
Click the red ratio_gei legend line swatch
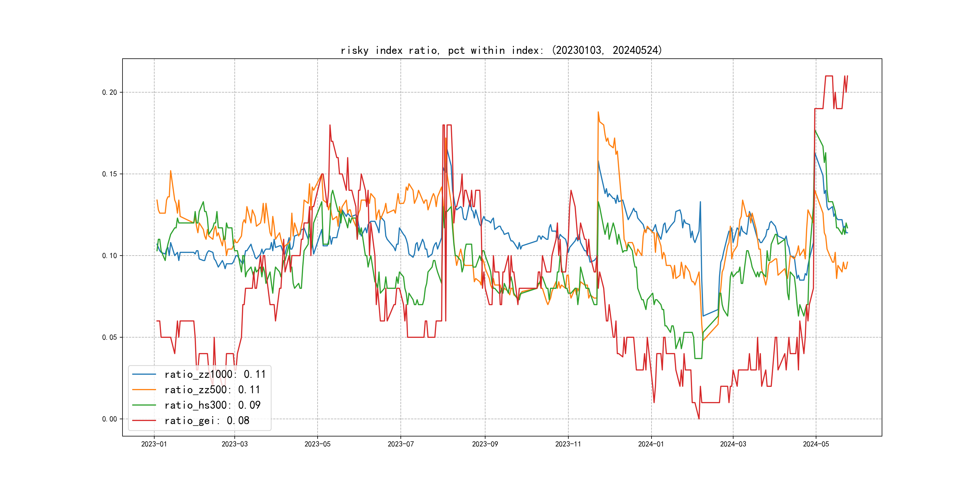click(x=144, y=420)
